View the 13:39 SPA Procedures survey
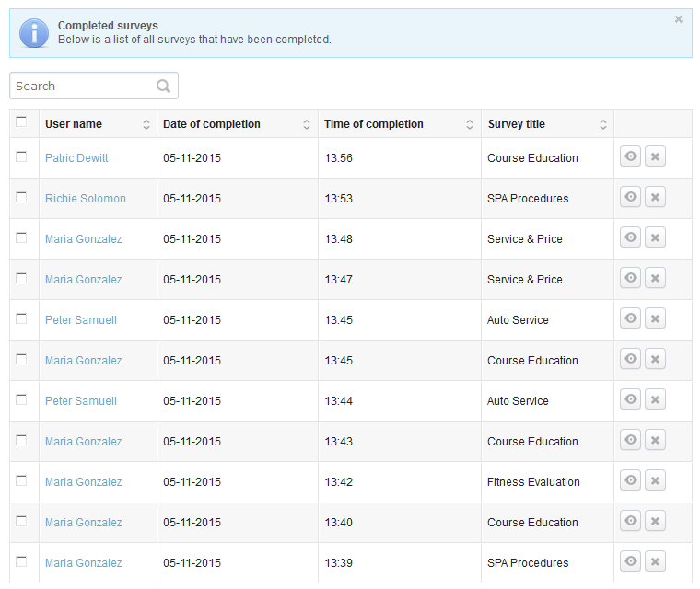Viewport: 700px width, 589px height. coord(630,560)
